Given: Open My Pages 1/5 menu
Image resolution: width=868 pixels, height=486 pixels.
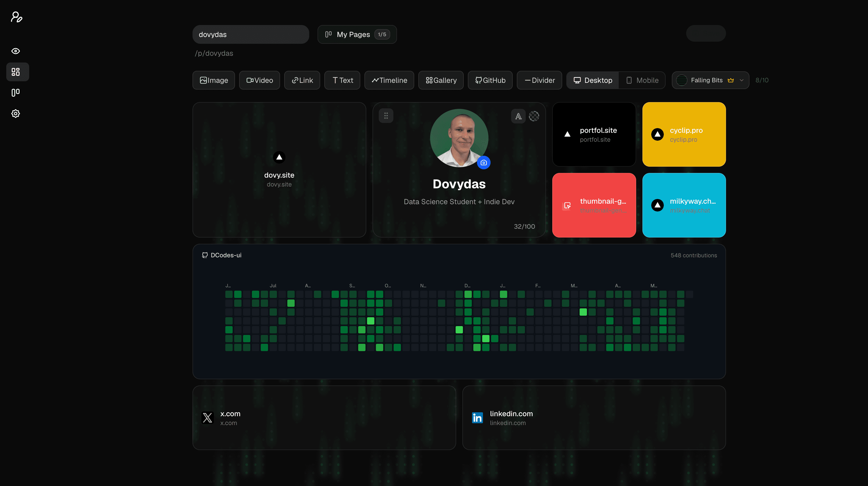Looking at the screenshot, I should click(x=357, y=34).
